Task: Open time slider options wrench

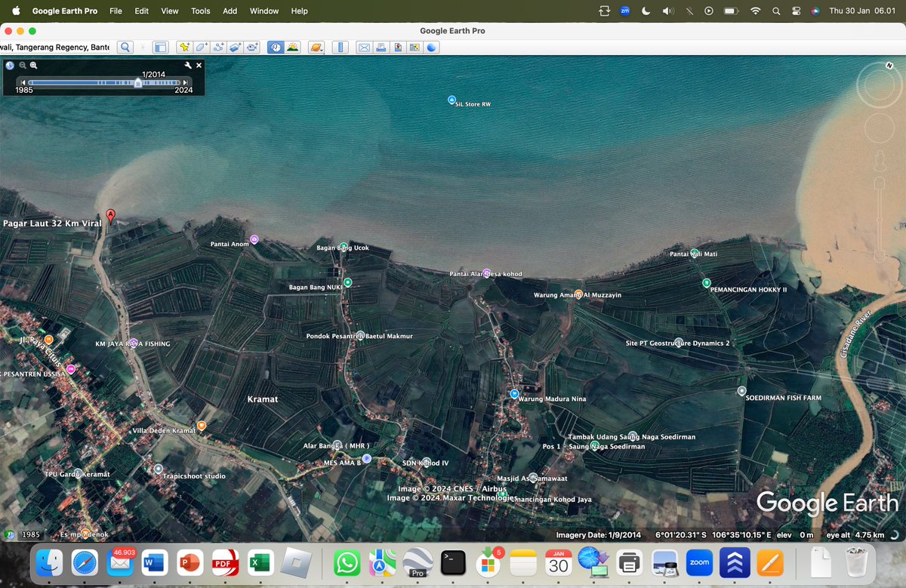Action: (x=188, y=66)
